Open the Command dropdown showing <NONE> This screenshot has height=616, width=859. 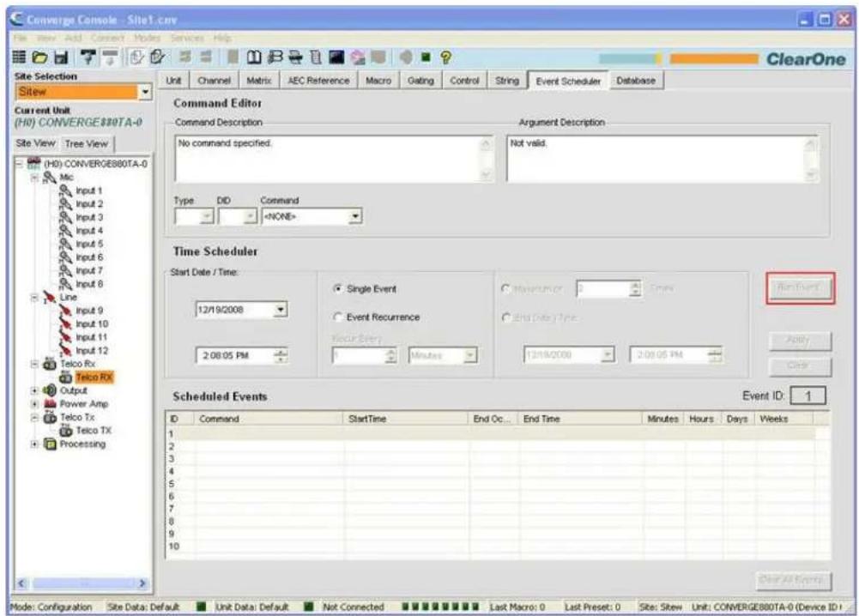pos(355,216)
